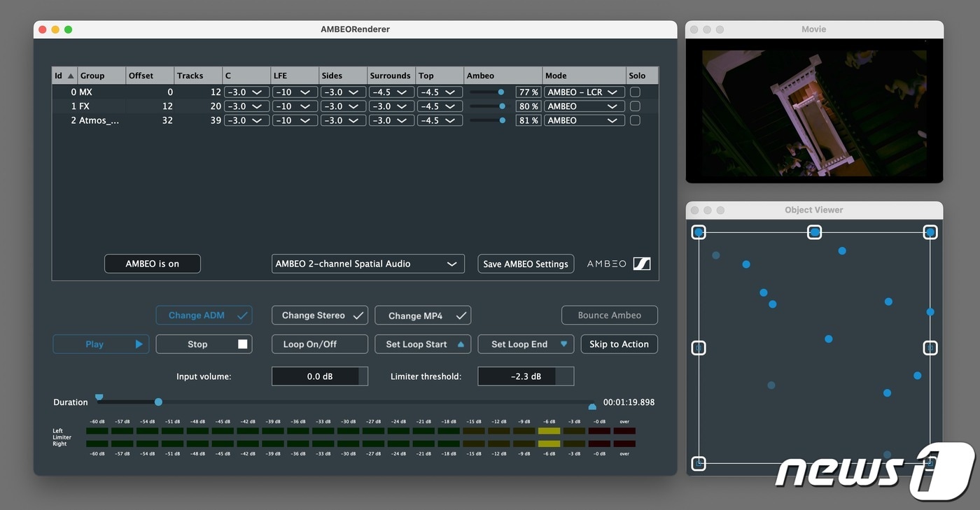This screenshot has height=510, width=980.
Task: Open the Mode dropdown for the Atmos row
Action: tap(584, 120)
